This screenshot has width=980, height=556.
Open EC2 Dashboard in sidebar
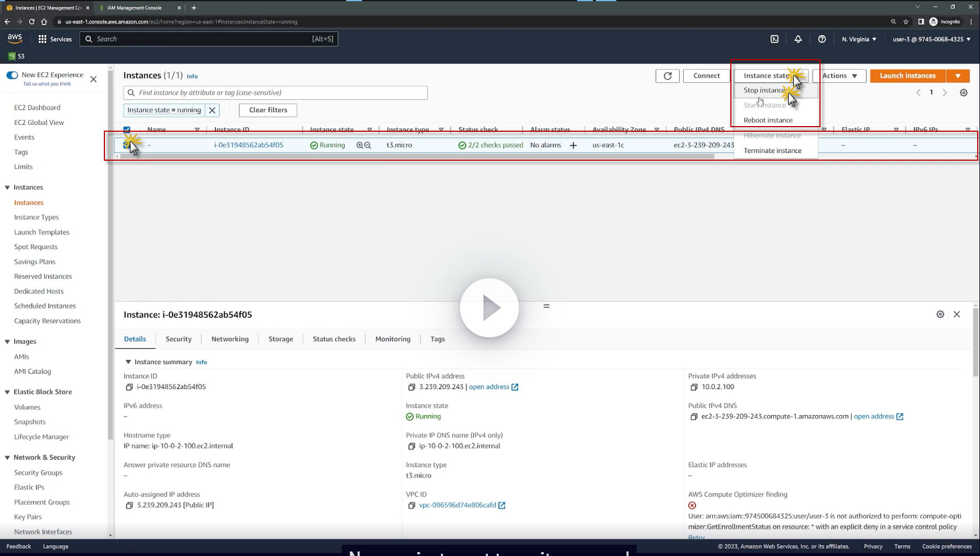37,108
